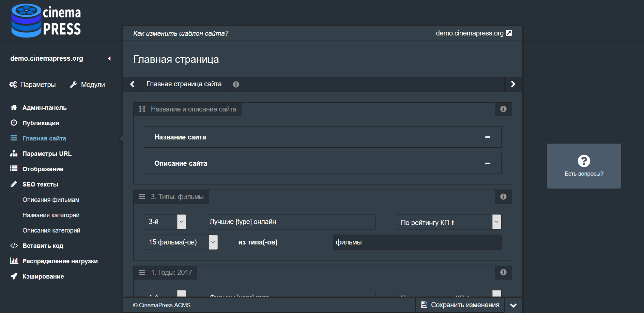Switch to the Модули tab
The image size is (644, 313).
[88, 85]
